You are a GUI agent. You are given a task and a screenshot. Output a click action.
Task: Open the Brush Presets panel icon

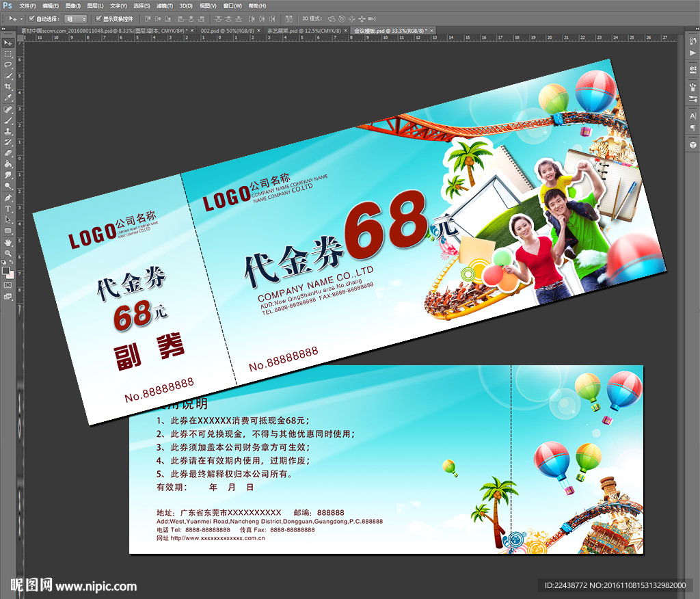(x=693, y=98)
